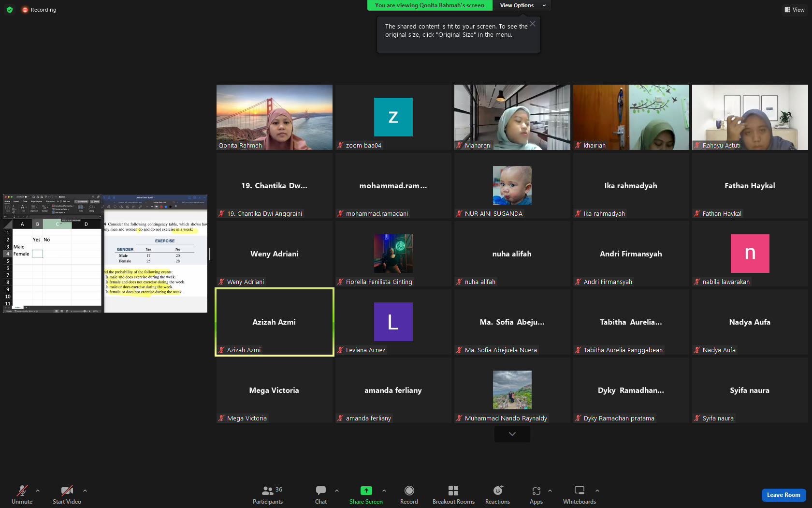Toggle microphone with Unmute button
812x508 pixels.
[x=22, y=494]
